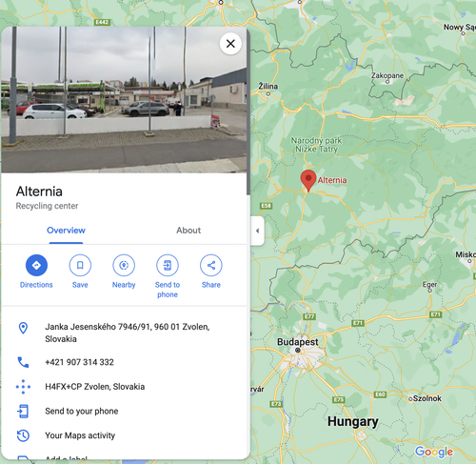Close the Alternia place card
This screenshot has width=476, height=464.
pyautogui.click(x=230, y=44)
